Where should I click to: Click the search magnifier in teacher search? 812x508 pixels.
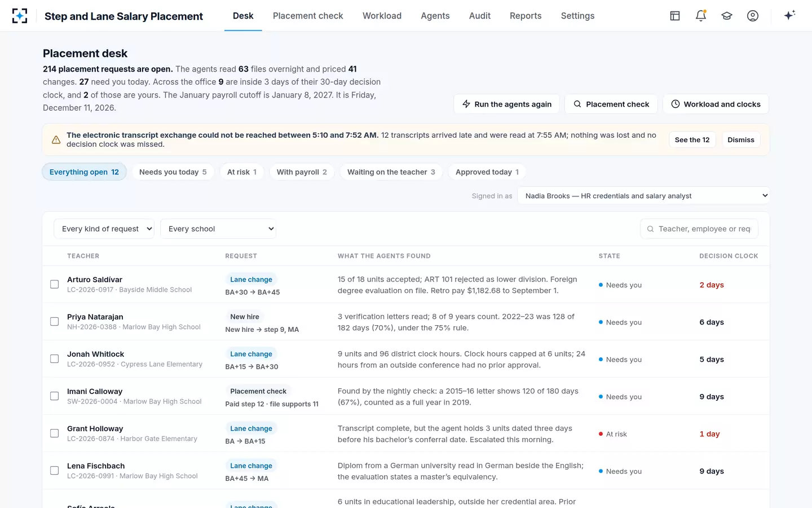651,229
